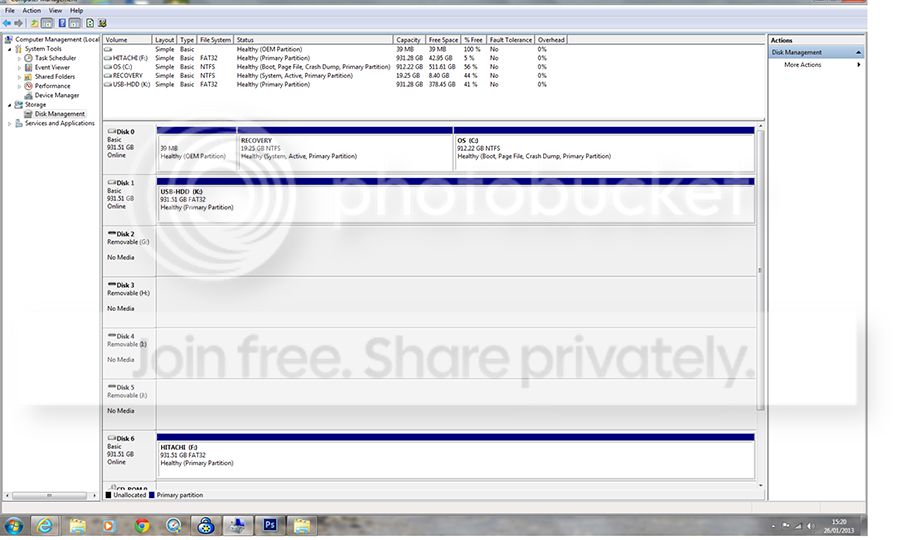This screenshot has width=900, height=540.
Task: Sort by the Status column header
Action: [313, 40]
